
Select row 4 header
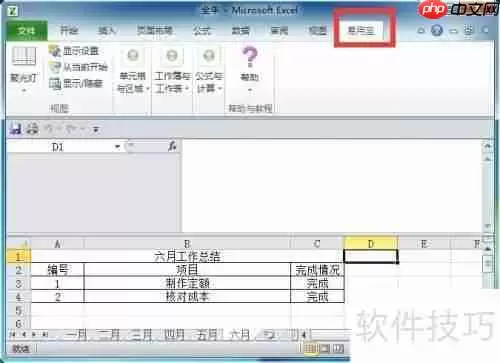point(19,297)
